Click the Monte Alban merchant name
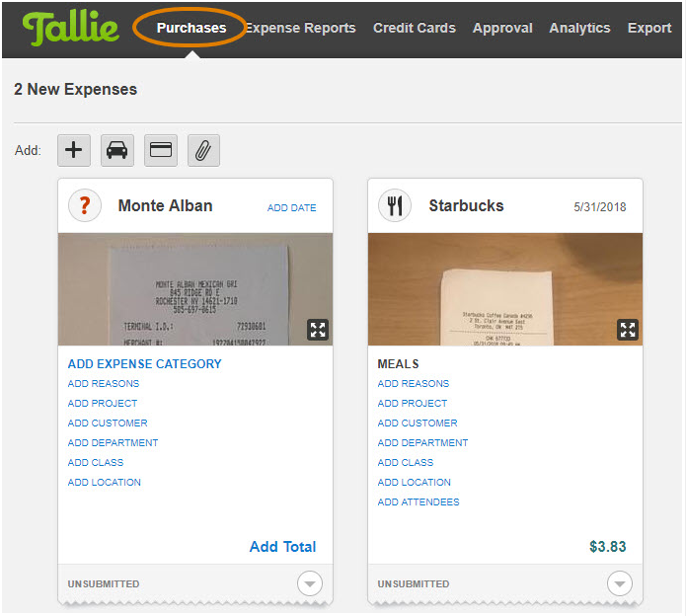 tap(166, 205)
